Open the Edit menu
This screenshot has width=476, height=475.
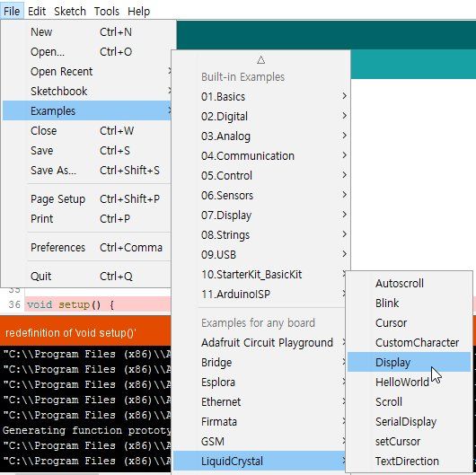(x=37, y=12)
